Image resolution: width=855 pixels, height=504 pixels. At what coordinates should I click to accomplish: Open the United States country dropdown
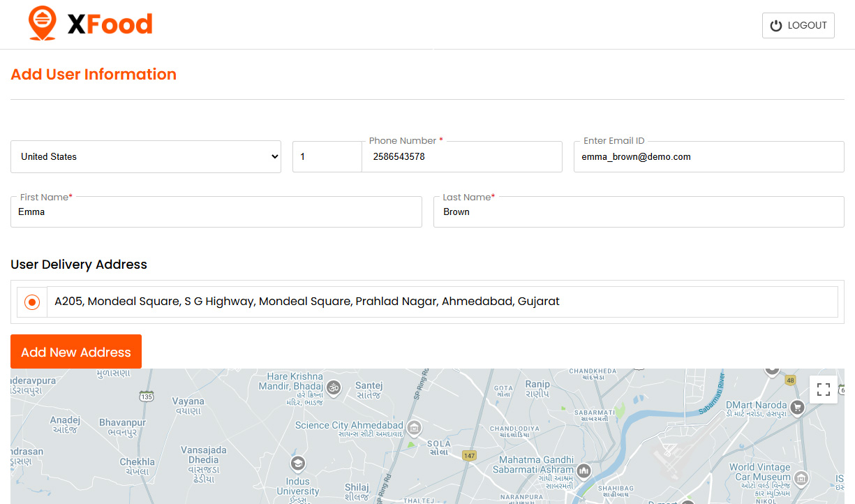point(146,157)
